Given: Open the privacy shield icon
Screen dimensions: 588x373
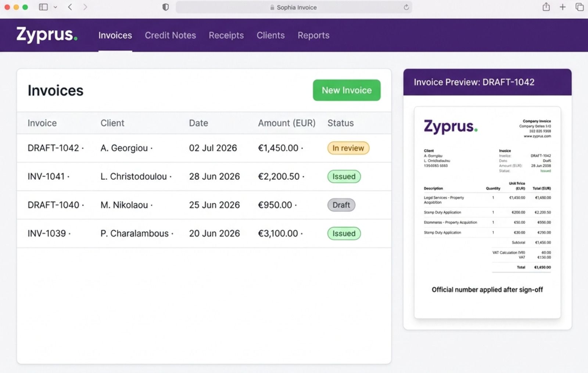Looking at the screenshot, I should 165,7.
